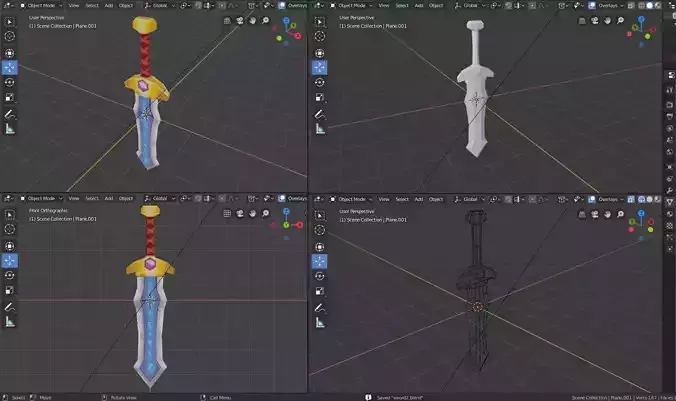Pick the Measure ruler tool in top-left viewport
This screenshot has height=401, width=676.
tap(9, 128)
